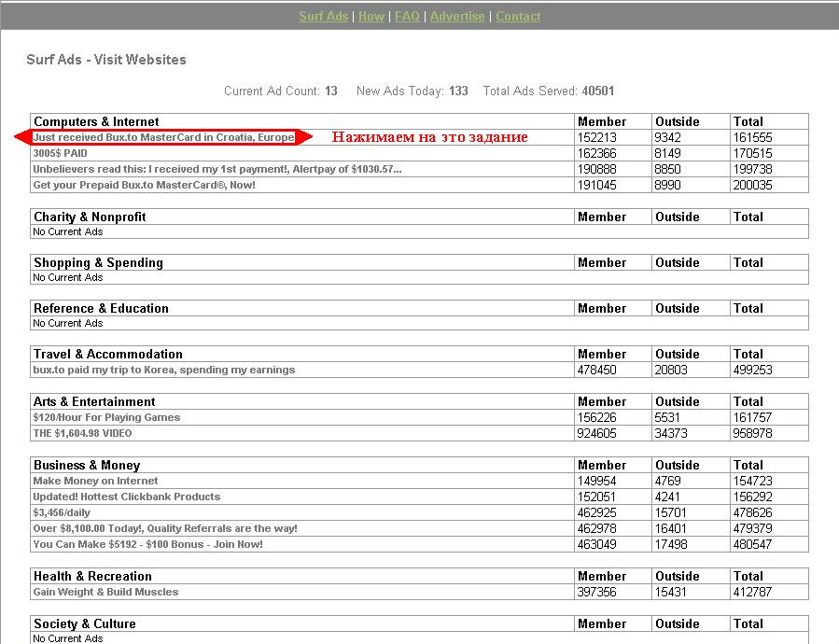Click outside count 5531 for Playing Games

(667, 417)
